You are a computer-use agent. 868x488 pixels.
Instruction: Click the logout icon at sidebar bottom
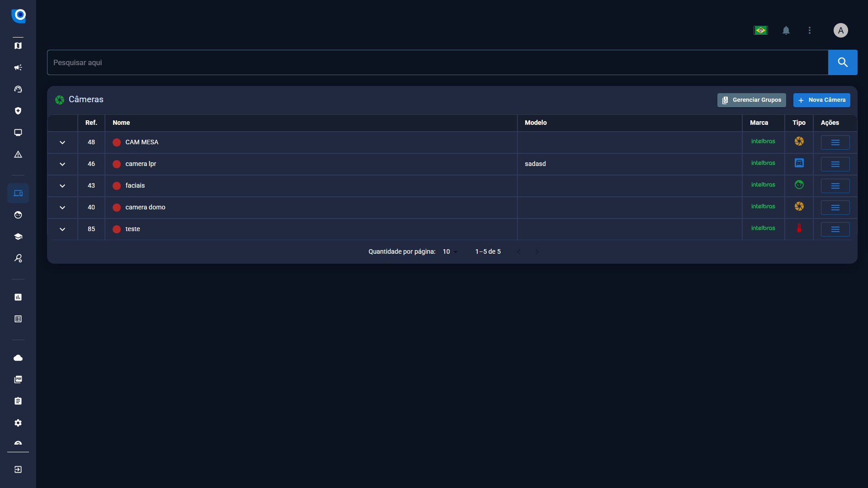coord(18,469)
